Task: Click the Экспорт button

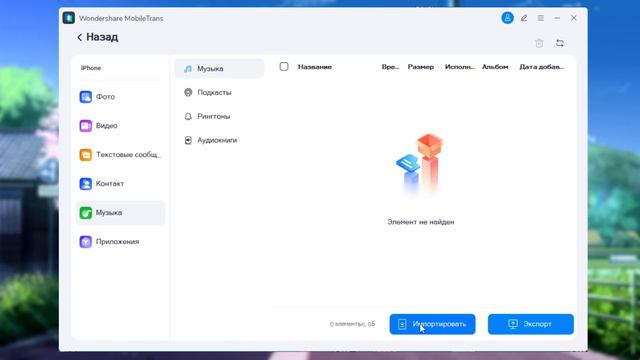Action: (531, 324)
